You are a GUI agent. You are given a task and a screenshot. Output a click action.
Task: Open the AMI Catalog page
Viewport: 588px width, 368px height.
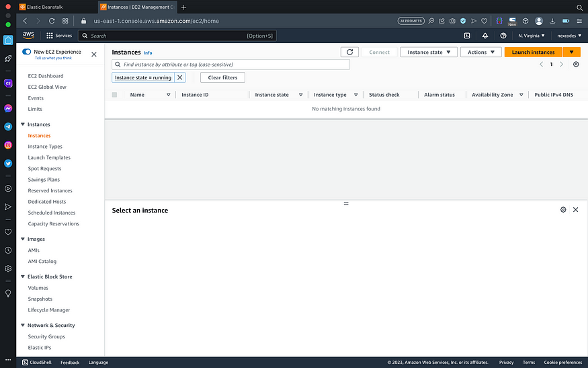[x=42, y=261]
